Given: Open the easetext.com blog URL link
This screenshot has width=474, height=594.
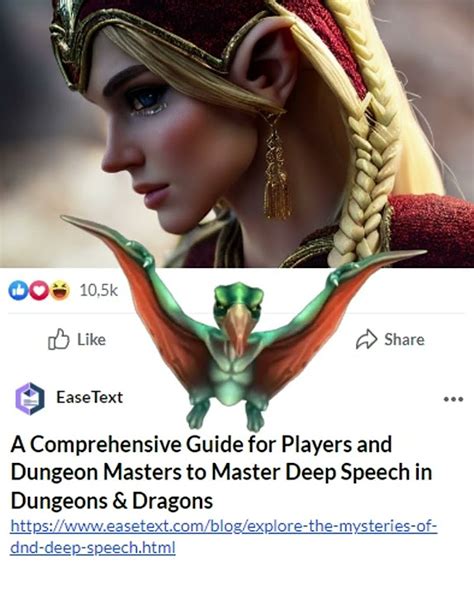Looking at the screenshot, I should 224,527.
